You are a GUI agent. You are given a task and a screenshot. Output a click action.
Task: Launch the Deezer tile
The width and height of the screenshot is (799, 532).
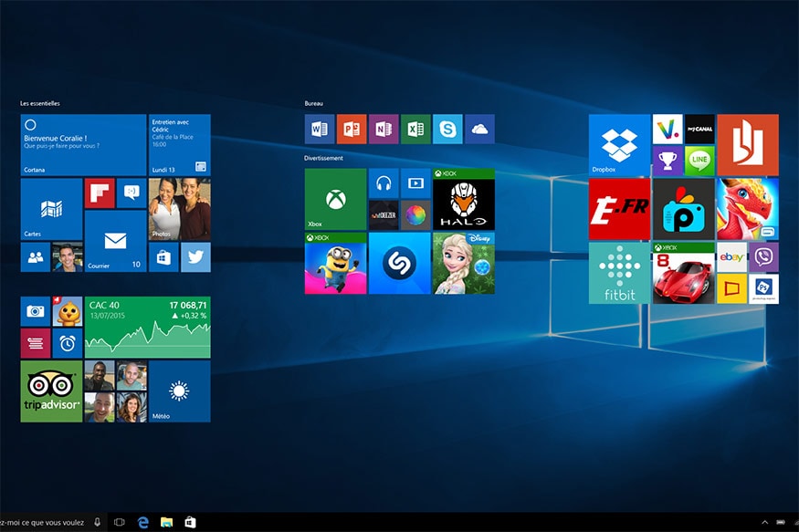click(x=384, y=215)
